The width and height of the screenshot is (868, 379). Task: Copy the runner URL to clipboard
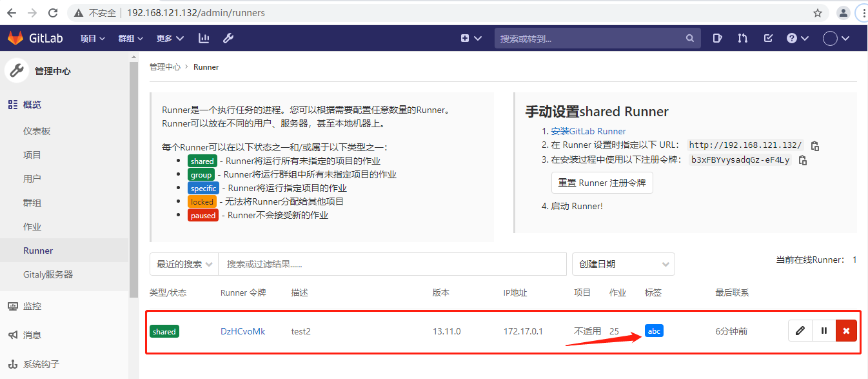tap(815, 145)
